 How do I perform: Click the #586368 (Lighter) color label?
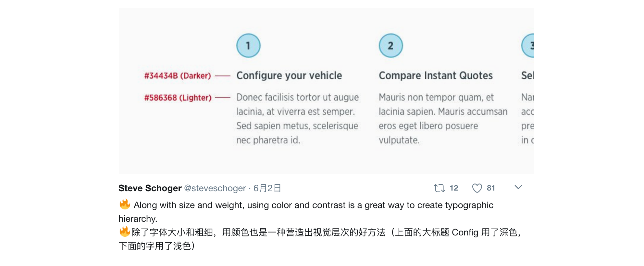(x=178, y=98)
